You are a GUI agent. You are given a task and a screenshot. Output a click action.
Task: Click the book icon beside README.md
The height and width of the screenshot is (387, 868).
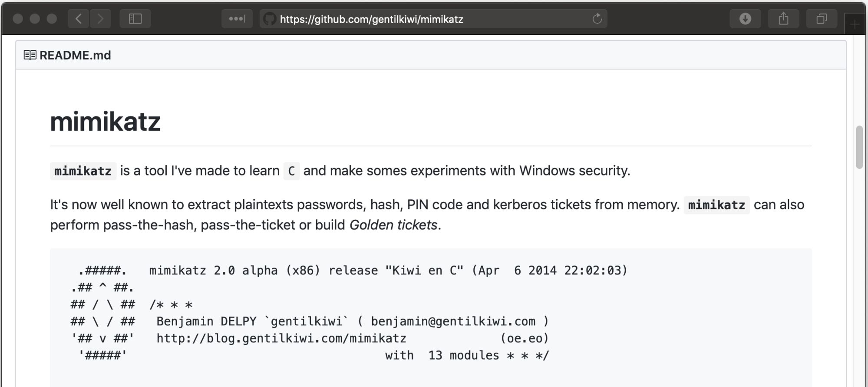tap(30, 55)
